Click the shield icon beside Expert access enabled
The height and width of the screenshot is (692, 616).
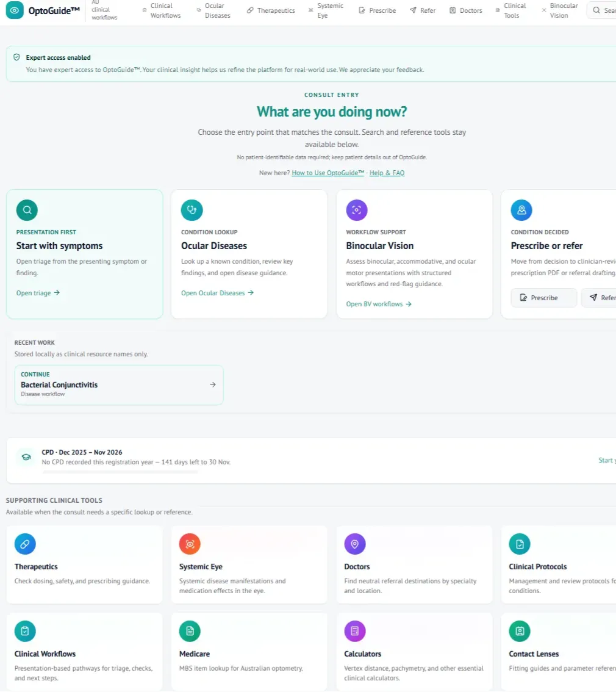(16, 57)
